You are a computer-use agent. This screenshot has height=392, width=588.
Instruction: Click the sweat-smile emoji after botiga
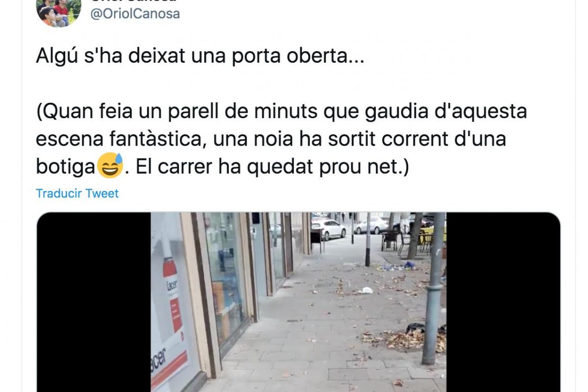110,166
